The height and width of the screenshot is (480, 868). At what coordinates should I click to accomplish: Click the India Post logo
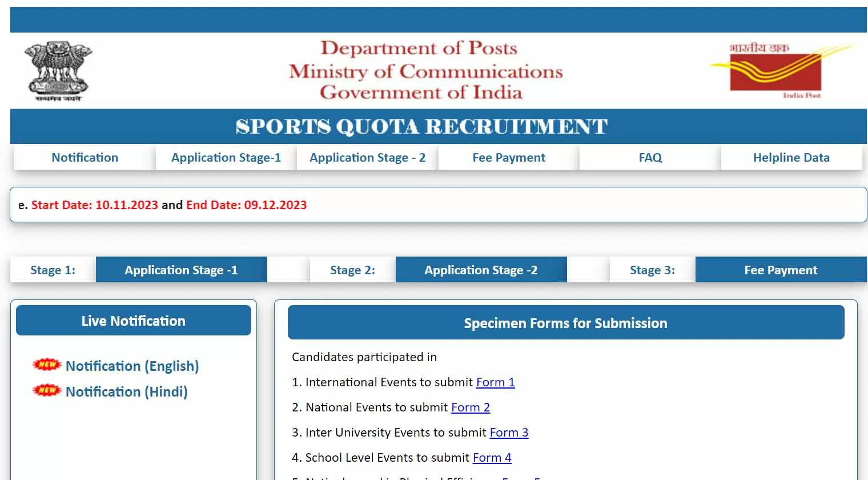pos(781,71)
